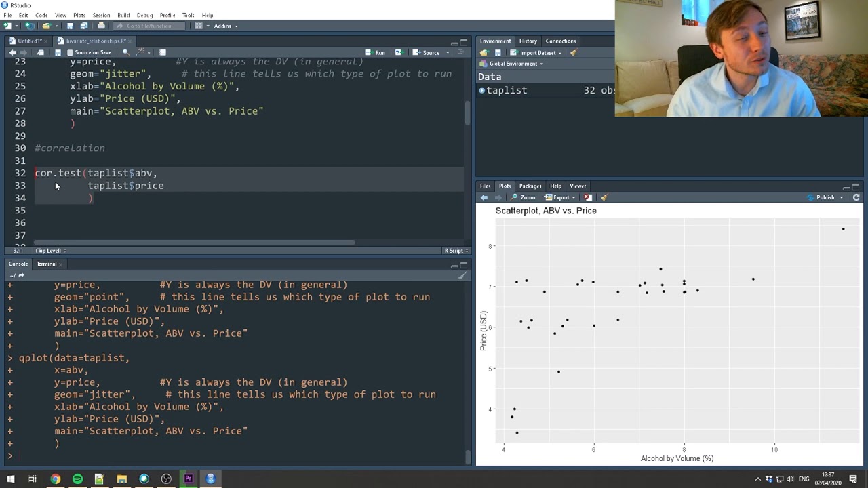The height and width of the screenshot is (488, 868).
Task: Switch to the Connections tab
Action: [561, 41]
